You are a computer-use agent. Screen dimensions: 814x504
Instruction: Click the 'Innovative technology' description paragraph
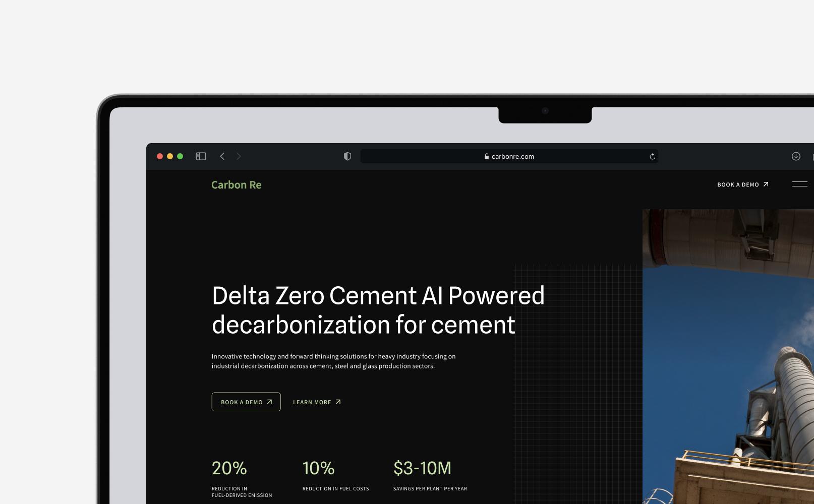[x=334, y=361]
